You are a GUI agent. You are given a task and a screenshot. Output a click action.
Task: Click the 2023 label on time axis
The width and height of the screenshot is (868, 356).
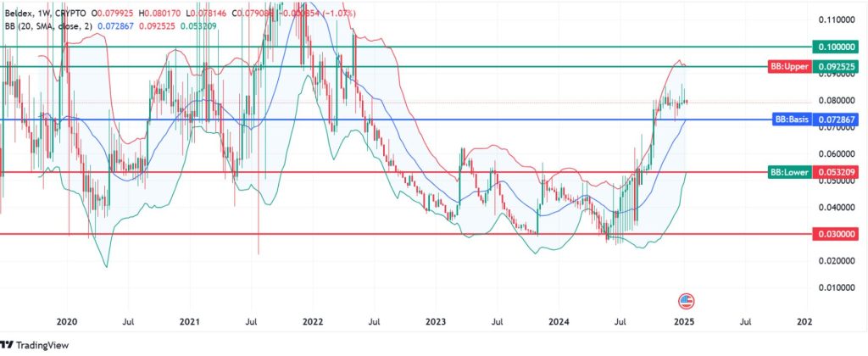[436, 322]
